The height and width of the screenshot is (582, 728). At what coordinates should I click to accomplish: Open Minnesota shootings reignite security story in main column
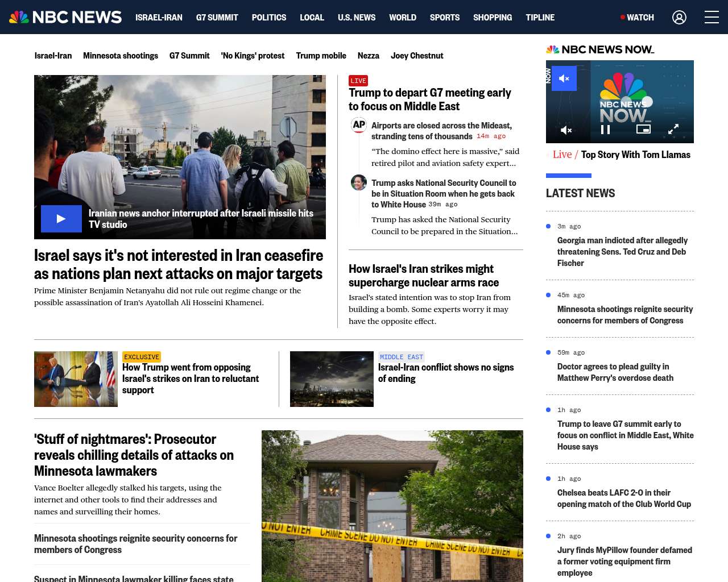tap(135, 544)
